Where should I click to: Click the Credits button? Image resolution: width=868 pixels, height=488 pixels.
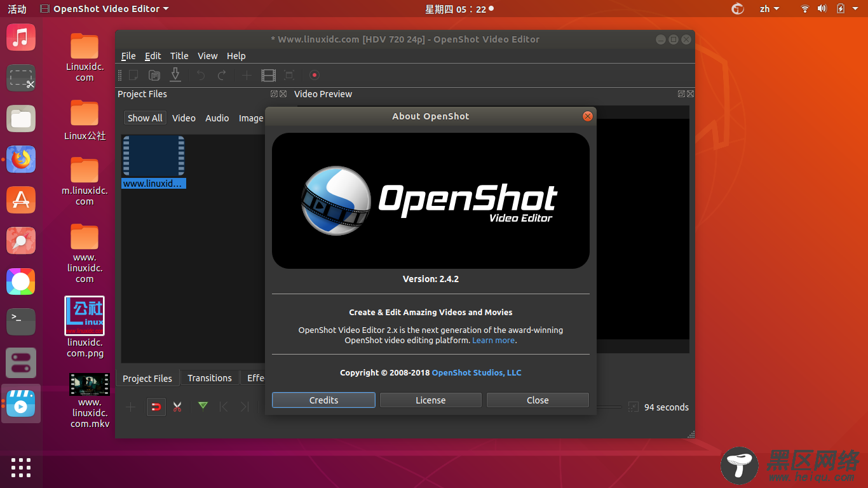click(x=323, y=400)
